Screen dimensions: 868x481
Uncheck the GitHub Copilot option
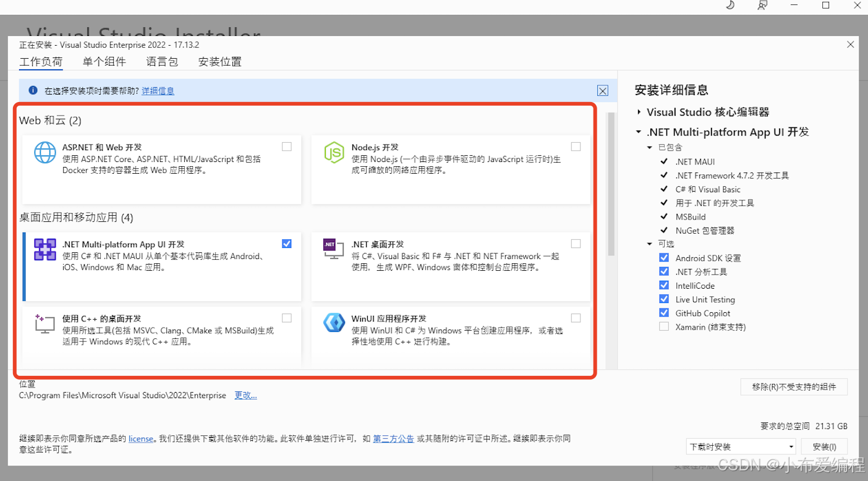point(664,313)
